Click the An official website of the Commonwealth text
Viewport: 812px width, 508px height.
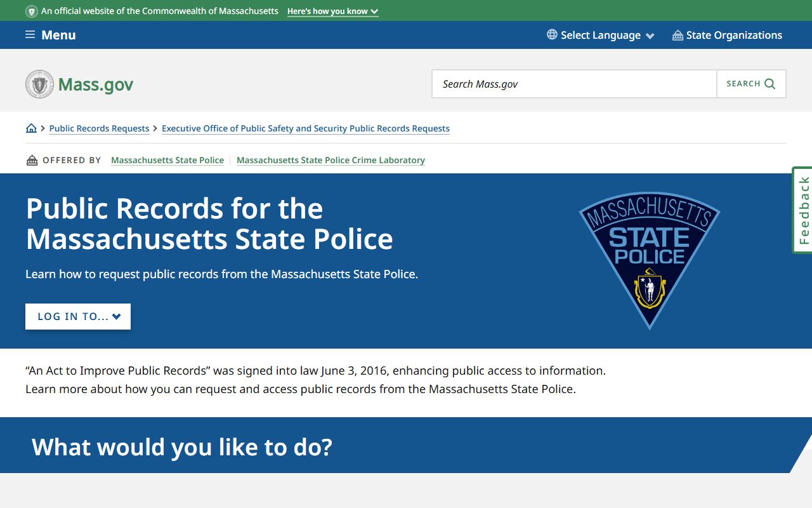coord(160,11)
